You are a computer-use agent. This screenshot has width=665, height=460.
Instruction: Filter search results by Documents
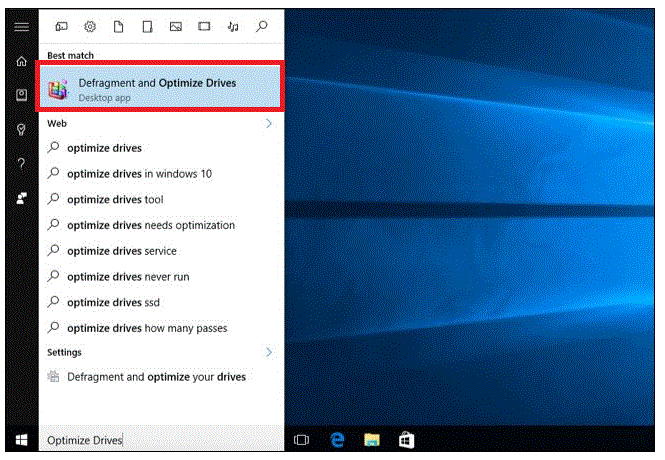(119, 27)
